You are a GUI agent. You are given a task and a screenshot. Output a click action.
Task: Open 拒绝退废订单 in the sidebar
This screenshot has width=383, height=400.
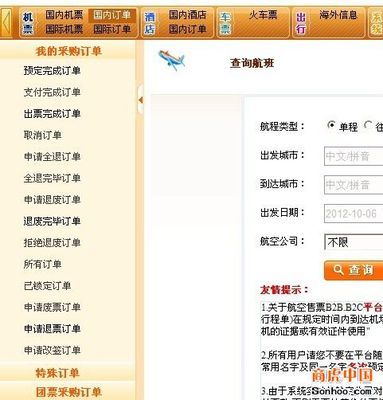(x=52, y=243)
